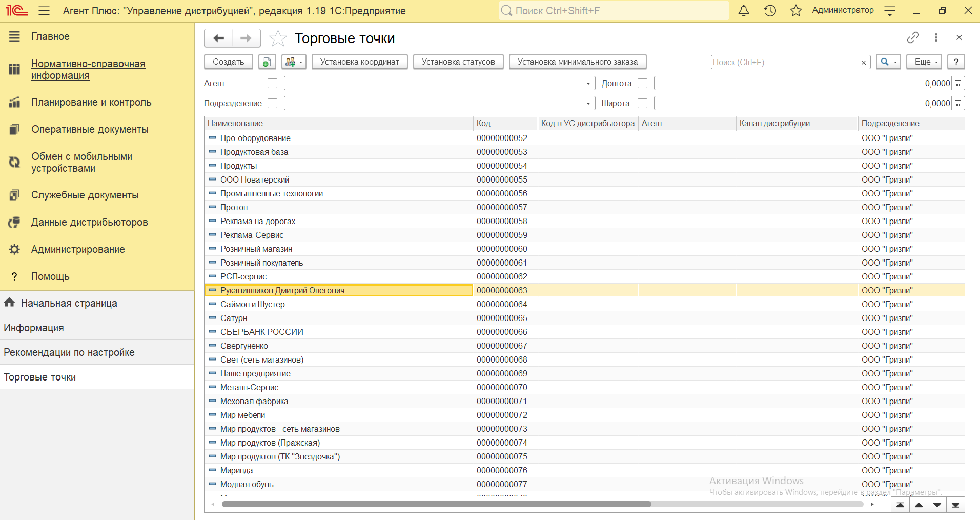Create new item by copying icon
This screenshot has width=980, height=520.
tap(267, 62)
